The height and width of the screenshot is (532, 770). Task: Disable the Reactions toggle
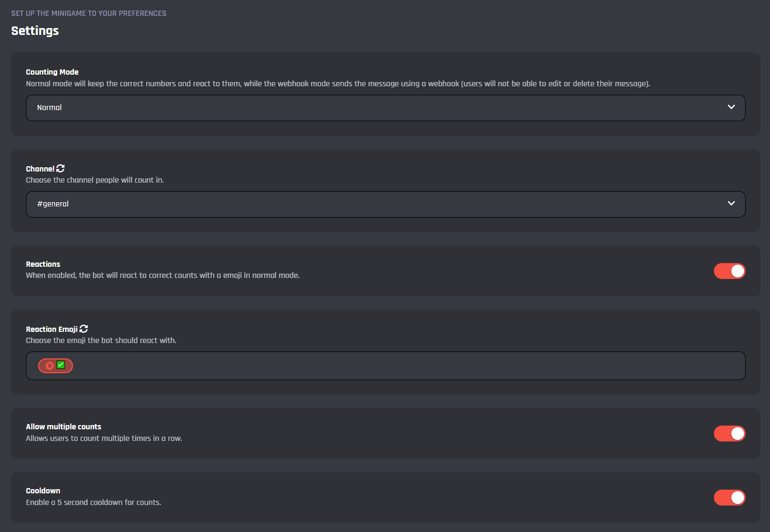[729, 271]
